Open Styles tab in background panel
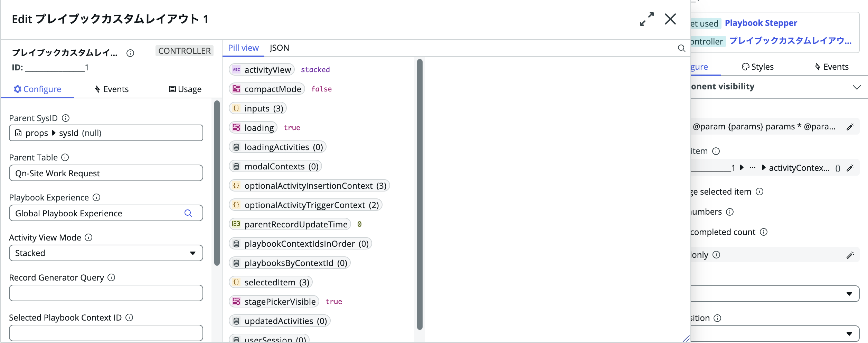Screen dimensions: 868x343 [x=758, y=67]
